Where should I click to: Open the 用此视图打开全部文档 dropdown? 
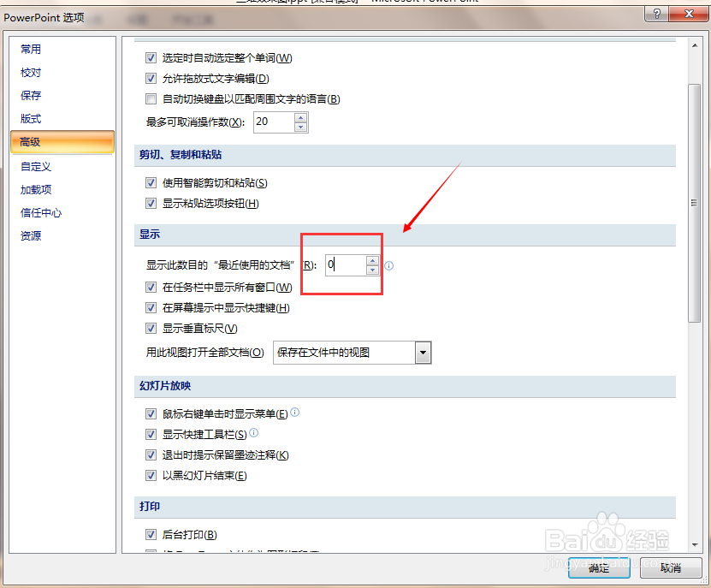point(422,352)
